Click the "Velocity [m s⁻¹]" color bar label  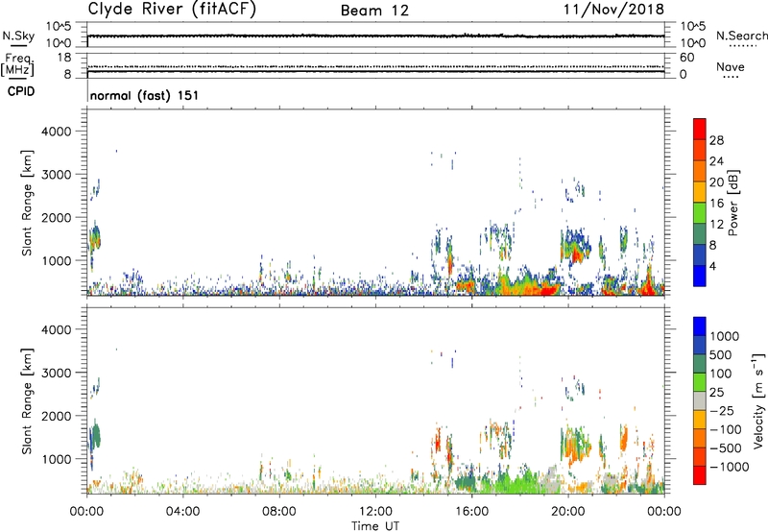(758, 401)
